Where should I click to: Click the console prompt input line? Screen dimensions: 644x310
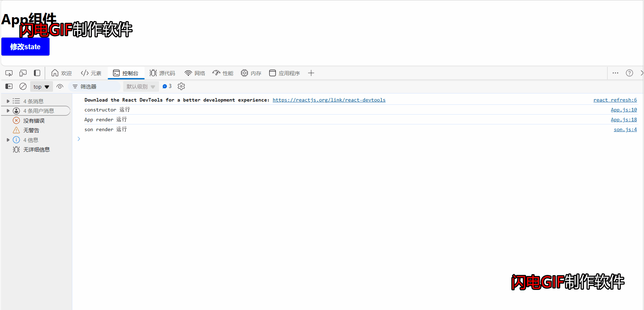(x=358, y=139)
